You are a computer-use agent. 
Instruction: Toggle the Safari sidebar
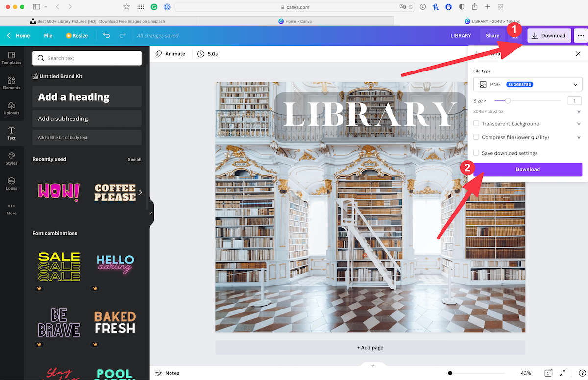(36, 7)
